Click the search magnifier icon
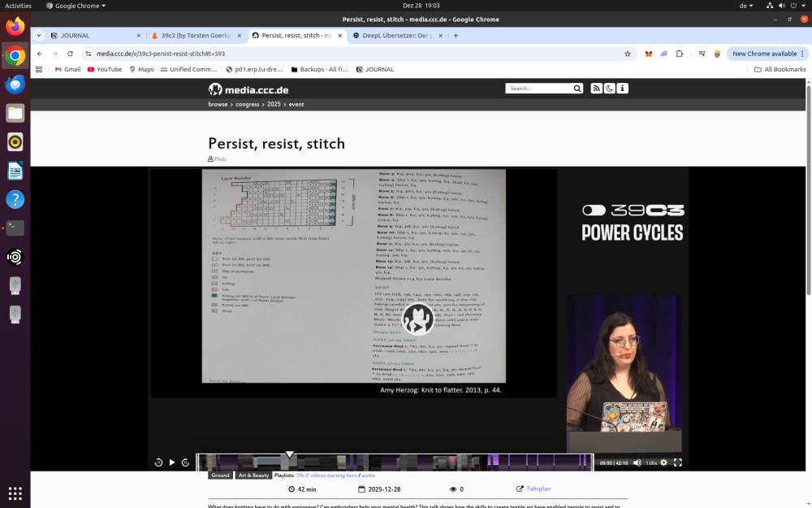The height and width of the screenshot is (508, 812). (x=577, y=89)
